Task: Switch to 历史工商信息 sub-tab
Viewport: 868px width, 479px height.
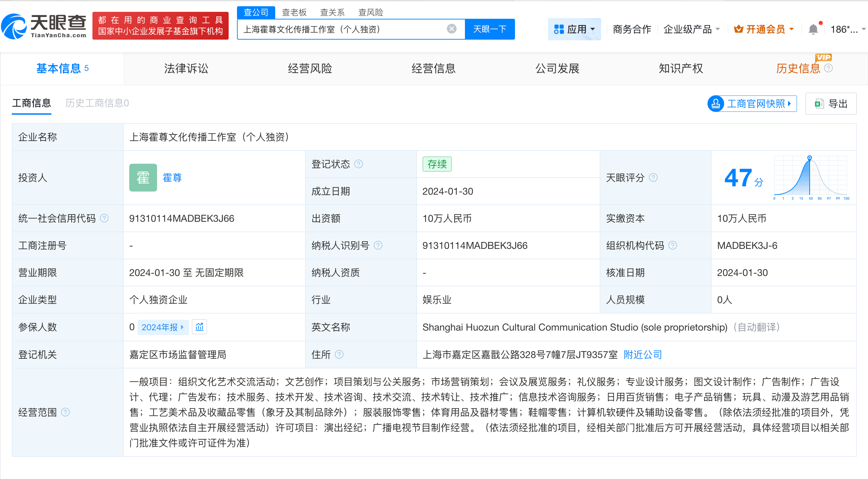Action: point(97,103)
